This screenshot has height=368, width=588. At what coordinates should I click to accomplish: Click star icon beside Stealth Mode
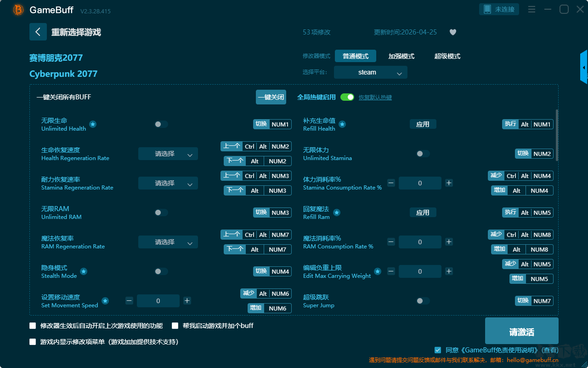tap(84, 271)
